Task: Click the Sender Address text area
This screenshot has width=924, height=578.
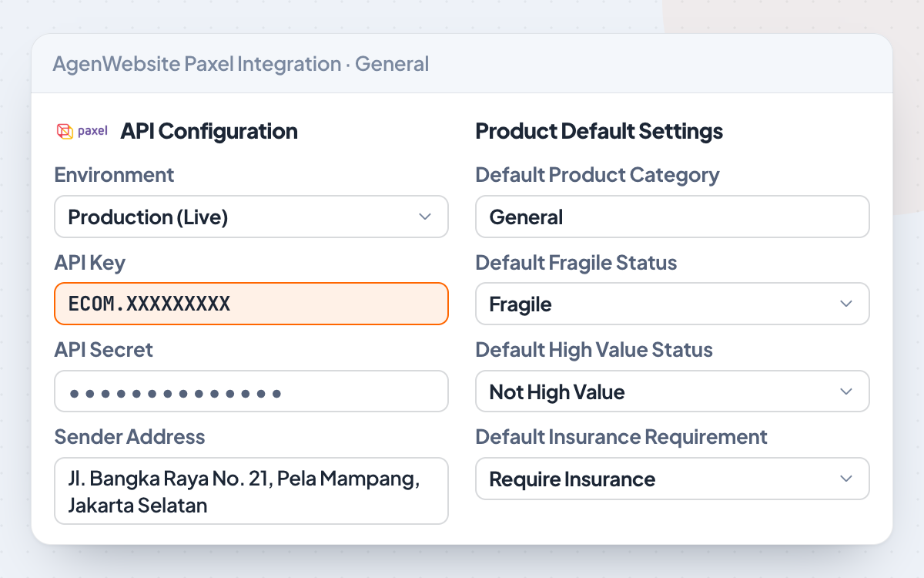Action: coord(251,491)
